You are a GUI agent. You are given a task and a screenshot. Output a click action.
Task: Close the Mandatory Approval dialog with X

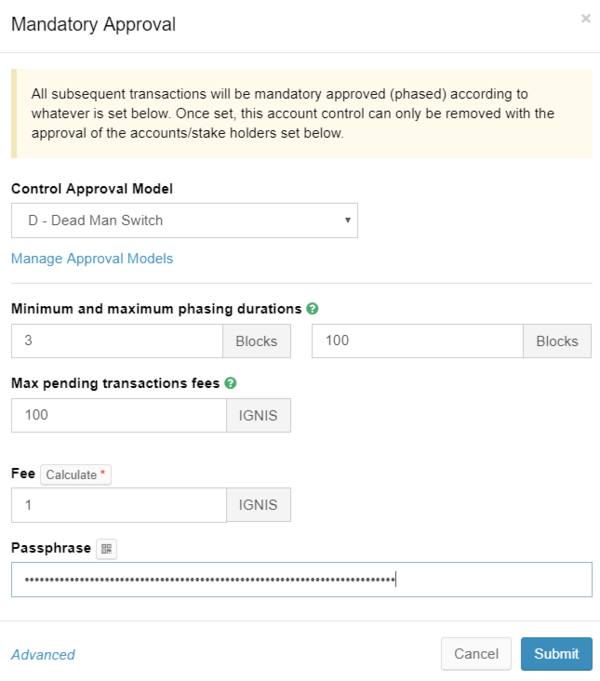tap(585, 18)
